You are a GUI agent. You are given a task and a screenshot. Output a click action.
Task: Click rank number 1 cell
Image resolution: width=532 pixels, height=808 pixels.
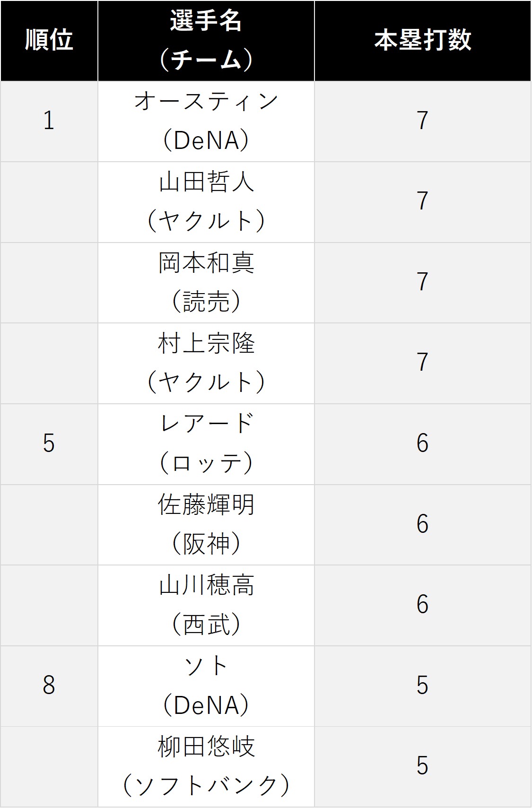[x=49, y=122]
